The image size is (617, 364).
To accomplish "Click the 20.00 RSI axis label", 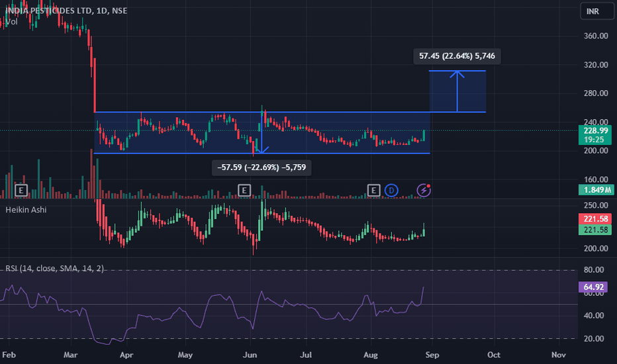I will [x=594, y=339].
